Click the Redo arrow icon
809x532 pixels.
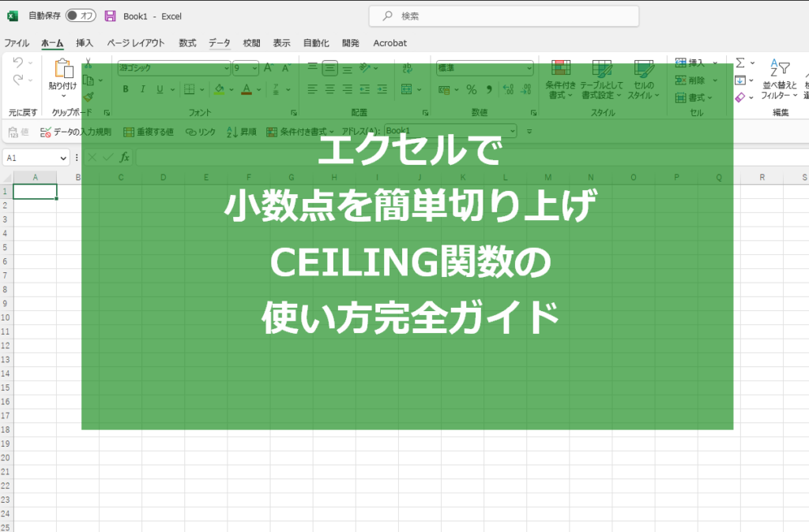pyautogui.click(x=18, y=80)
